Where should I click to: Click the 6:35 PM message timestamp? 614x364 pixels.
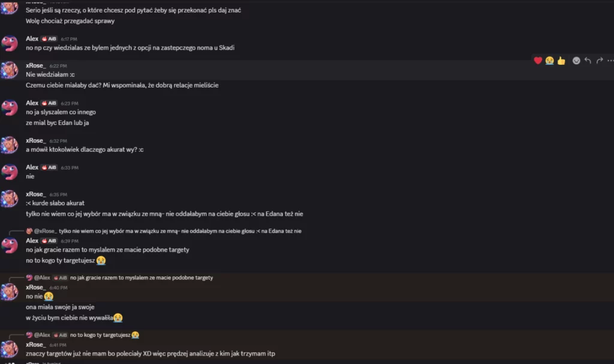tap(58, 195)
